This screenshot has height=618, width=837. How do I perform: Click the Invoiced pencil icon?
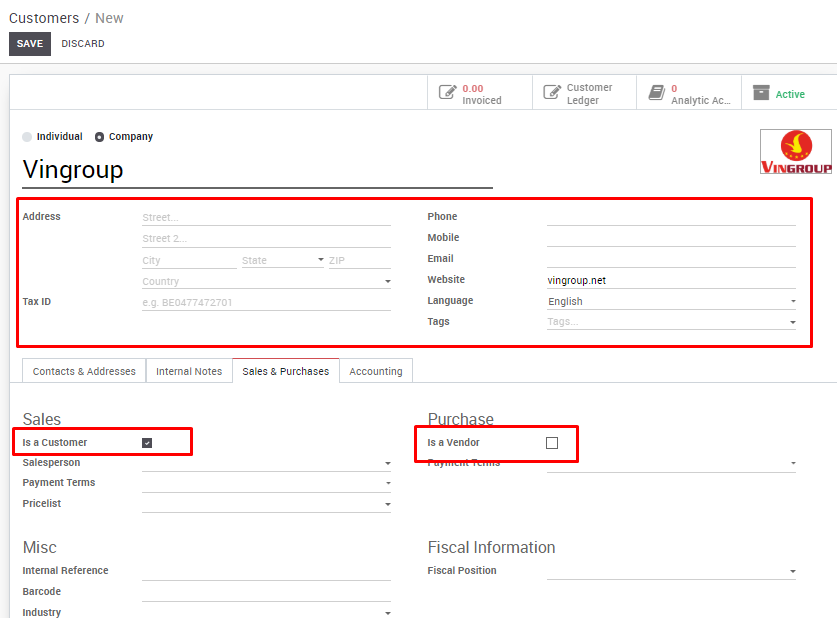click(x=447, y=92)
